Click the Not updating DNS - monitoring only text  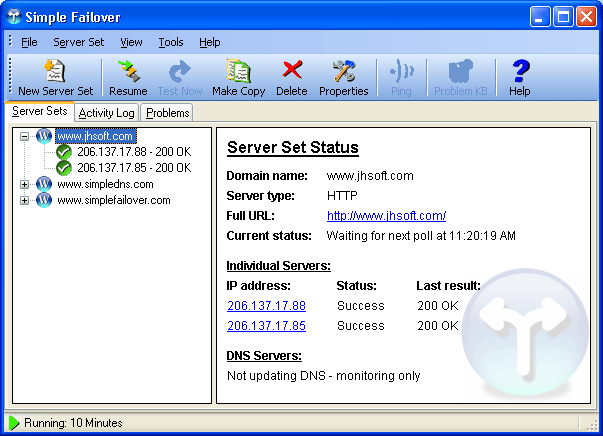[x=323, y=376]
